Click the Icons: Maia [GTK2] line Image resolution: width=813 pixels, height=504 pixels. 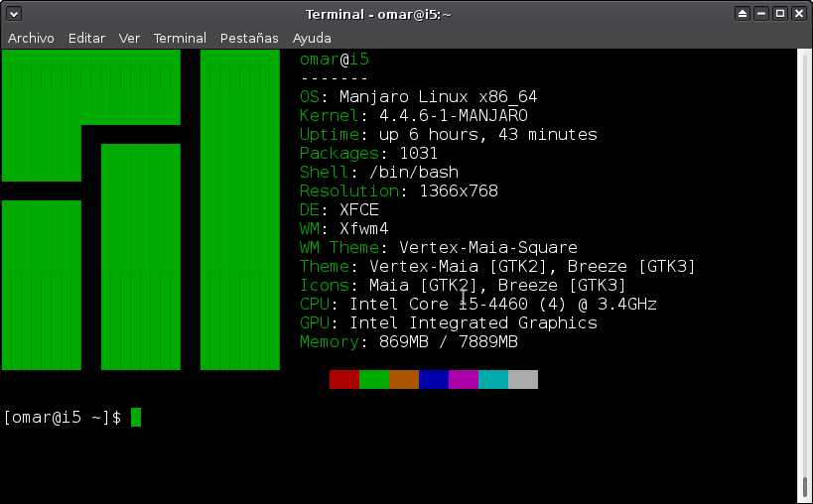pos(463,286)
